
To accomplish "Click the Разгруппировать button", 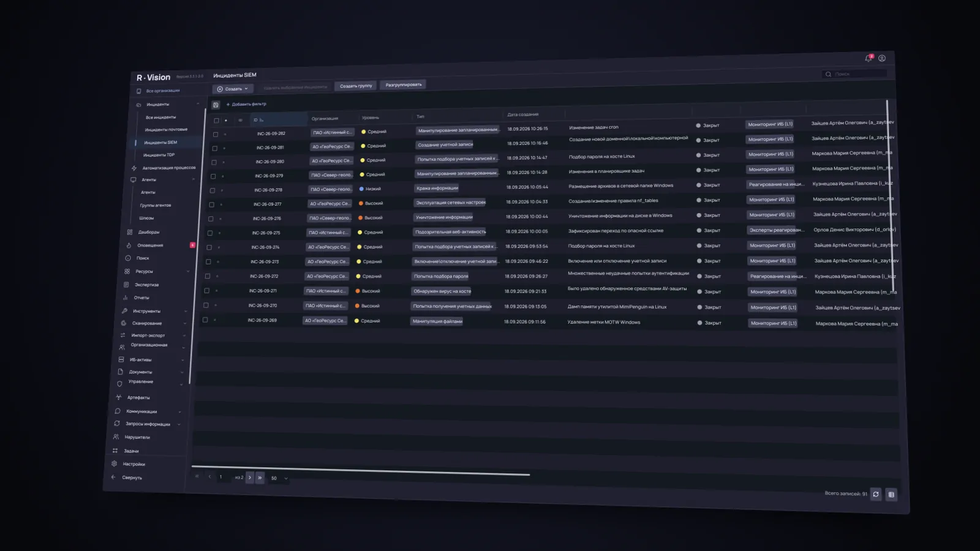I will pyautogui.click(x=404, y=85).
